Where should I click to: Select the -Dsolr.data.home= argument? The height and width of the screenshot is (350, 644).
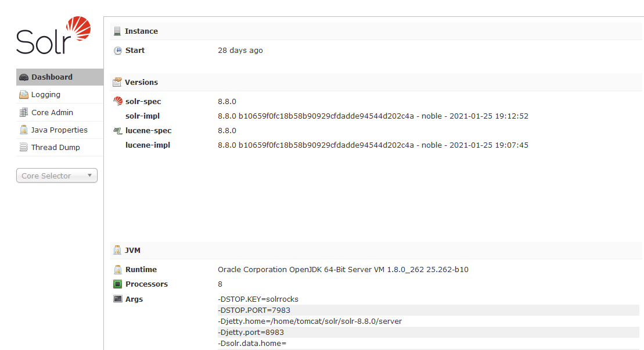point(252,344)
